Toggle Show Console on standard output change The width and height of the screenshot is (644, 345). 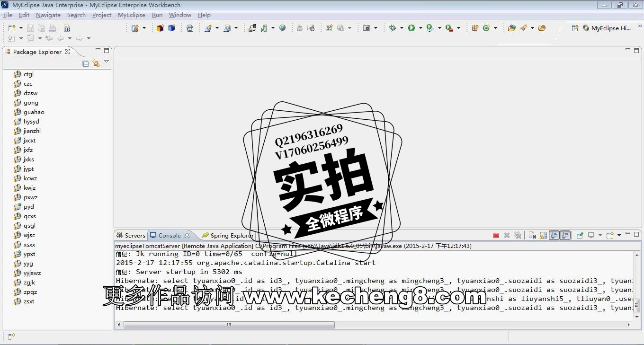pyautogui.click(x=554, y=235)
